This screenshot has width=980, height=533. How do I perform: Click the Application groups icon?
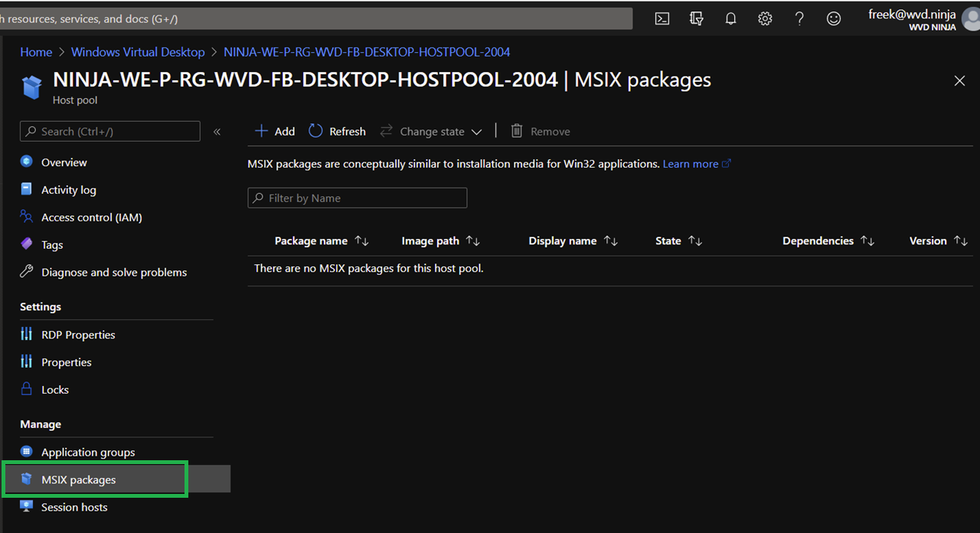coord(27,452)
